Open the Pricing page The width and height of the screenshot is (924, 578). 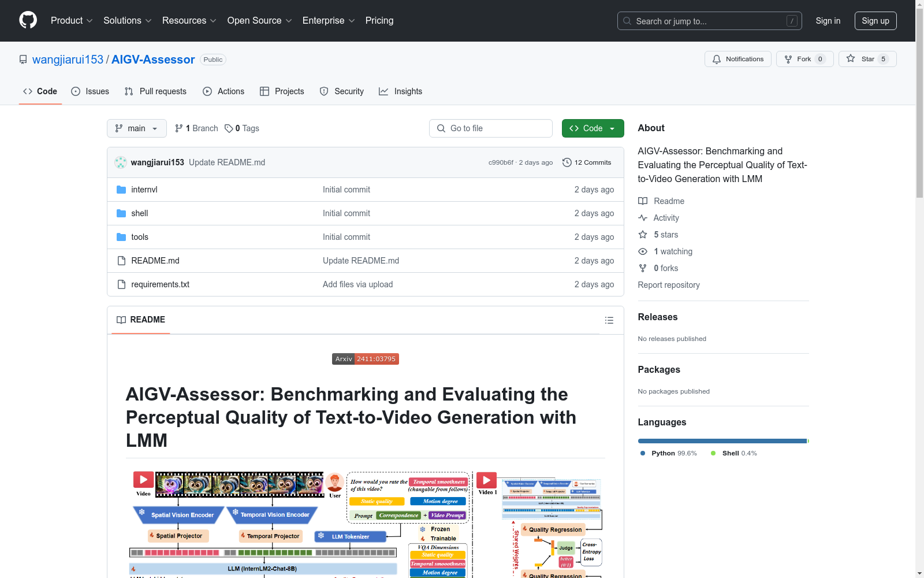(x=379, y=20)
